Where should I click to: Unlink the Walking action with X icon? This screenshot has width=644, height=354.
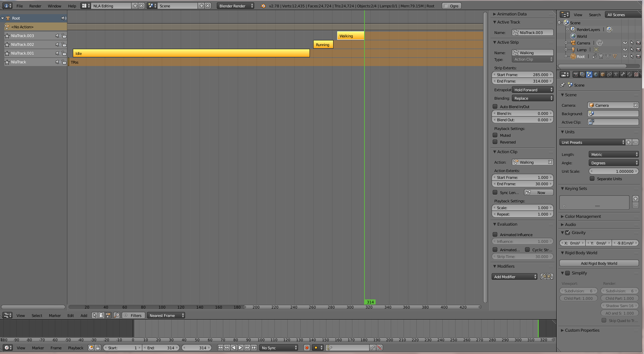coord(550,162)
